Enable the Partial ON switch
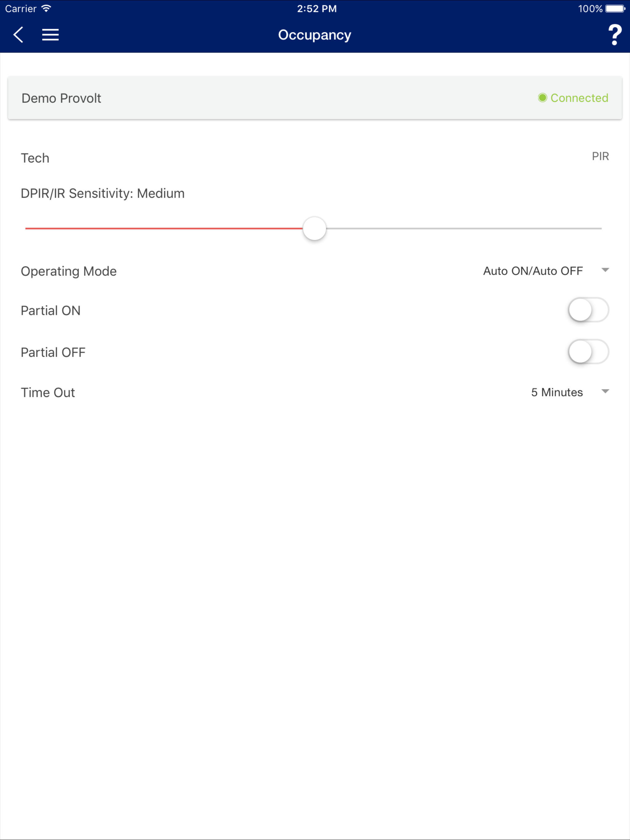The height and width of the screenshot is (840, 630). tap(588, 310)
